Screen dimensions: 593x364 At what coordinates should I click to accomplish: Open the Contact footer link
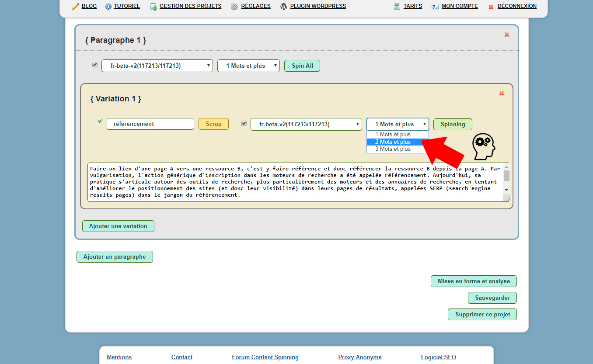click(x=182, y=357)
